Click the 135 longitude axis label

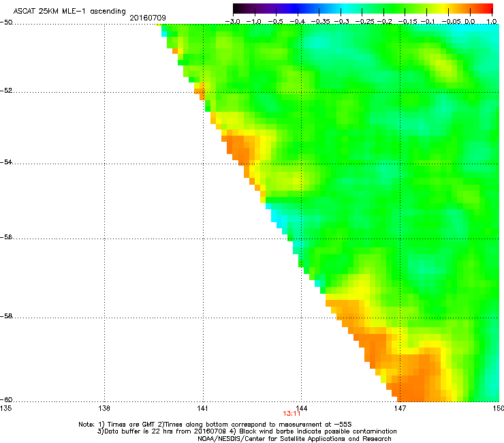(x=5, y=408)
